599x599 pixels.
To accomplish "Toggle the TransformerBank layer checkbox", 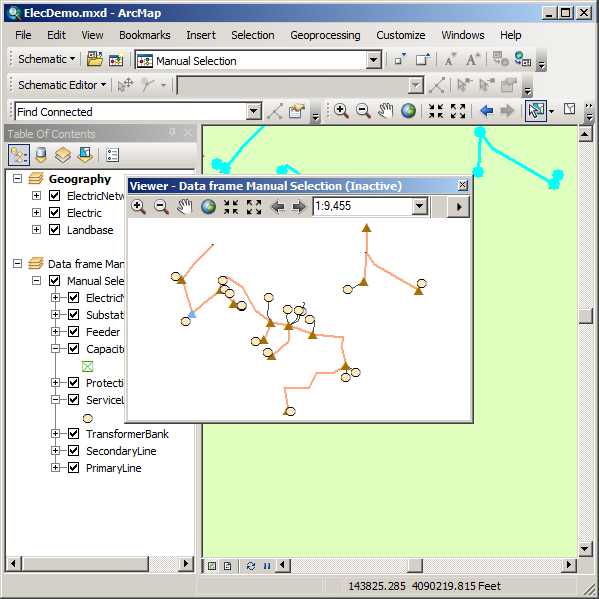I will point(73,434).
